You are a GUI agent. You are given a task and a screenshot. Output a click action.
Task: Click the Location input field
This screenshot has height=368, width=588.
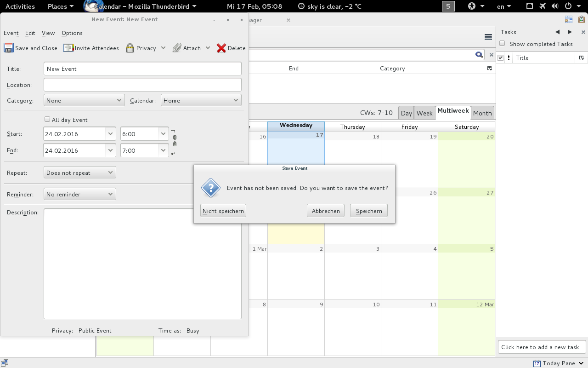click(142, 85)
